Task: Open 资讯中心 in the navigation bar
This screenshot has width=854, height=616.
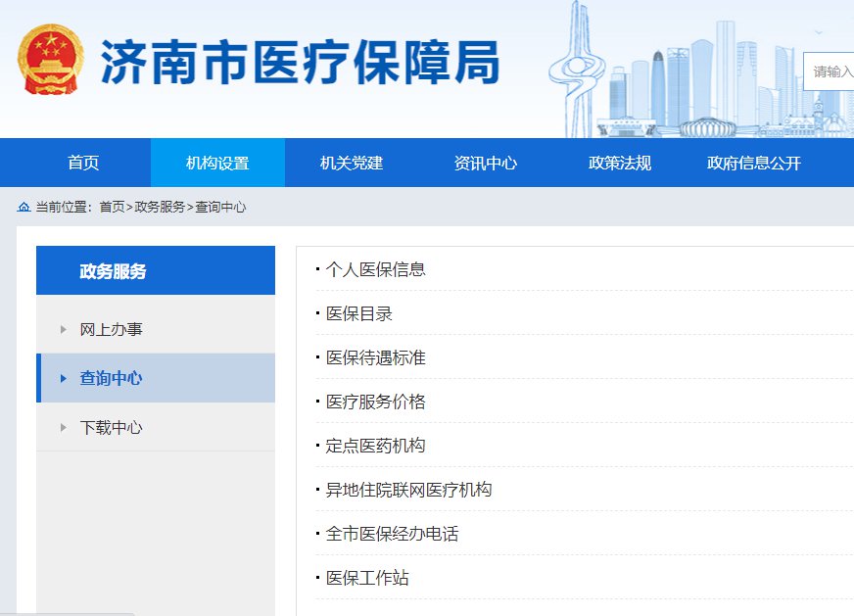Action: pyautogui.click(x=486, y=164)
